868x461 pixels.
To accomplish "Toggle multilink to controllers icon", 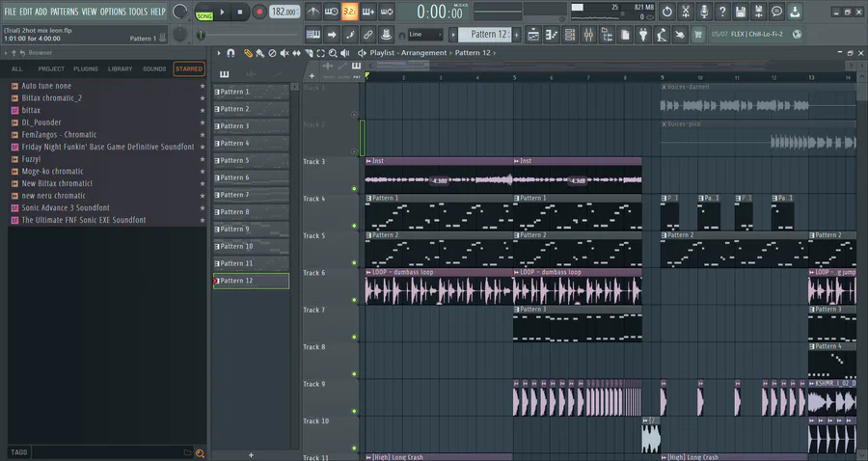I will tap(386, 35).
